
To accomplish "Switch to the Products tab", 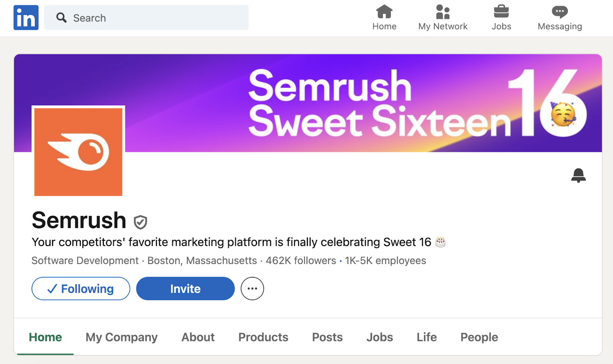I will point(263,337).
